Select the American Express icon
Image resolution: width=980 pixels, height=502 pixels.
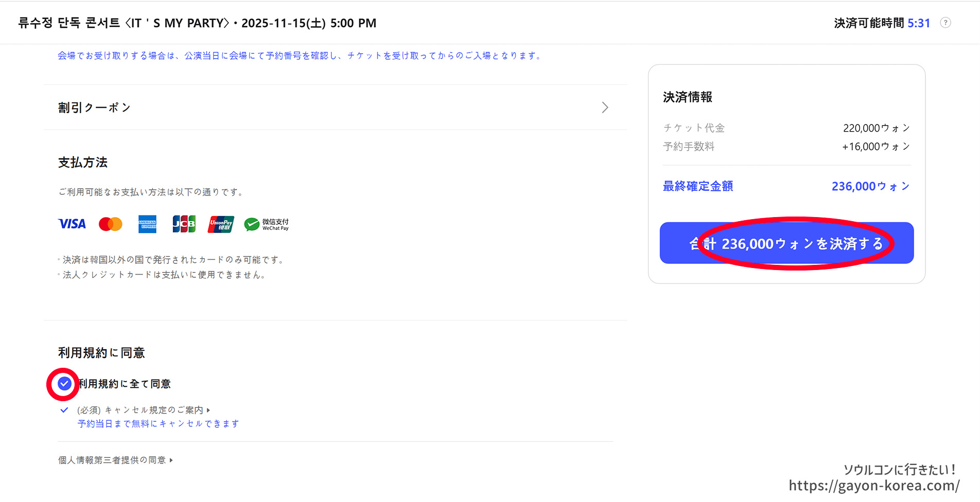(x=147, y=224)
